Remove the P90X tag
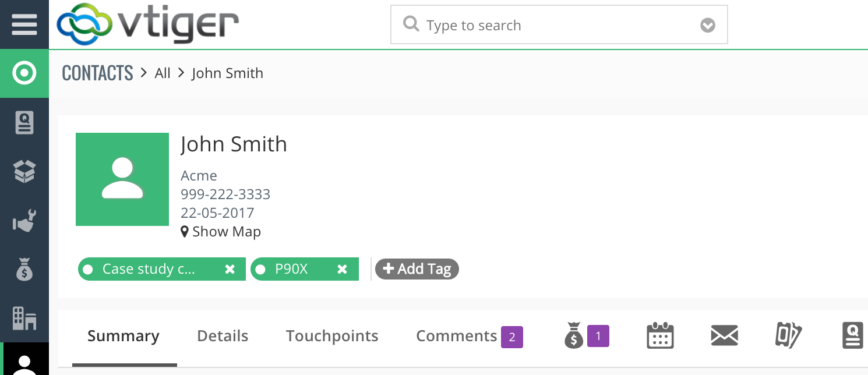The height and width of the screenshot is (375, 868). [x=343, y=269]
